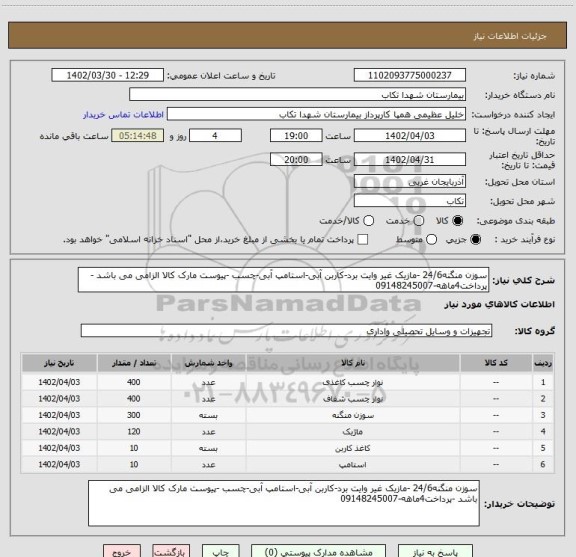Click the بازگشت back button
The height and width of the screenshot is (557, 576).
[x=171, y=552]
